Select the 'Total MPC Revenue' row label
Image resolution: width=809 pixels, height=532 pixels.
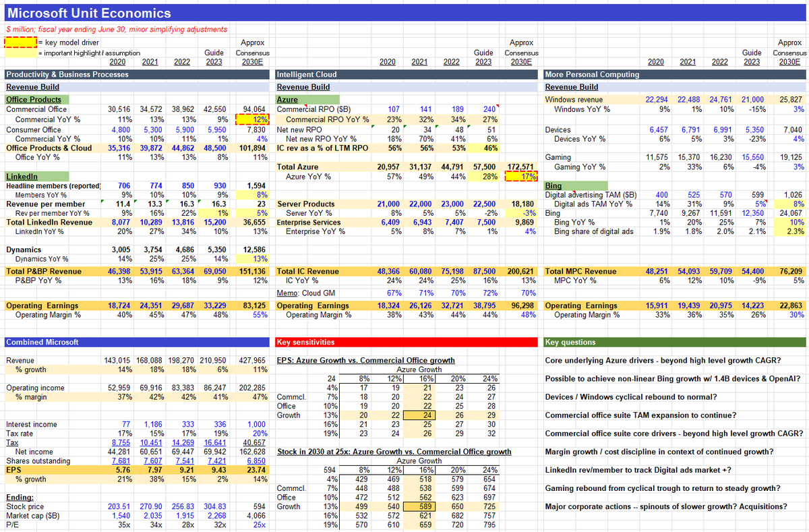click(580, 272)
